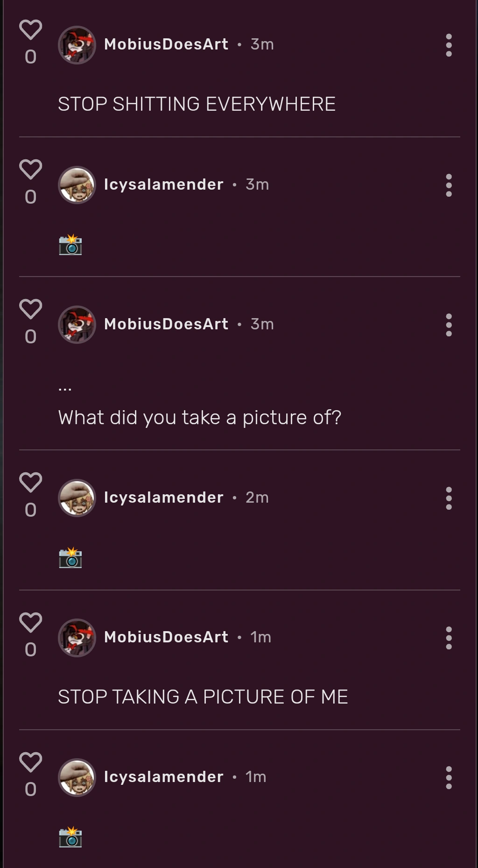View Icysalamender's avatar in the bottom comment
Screen dimensions: 478x868
(x=77, y=777)
